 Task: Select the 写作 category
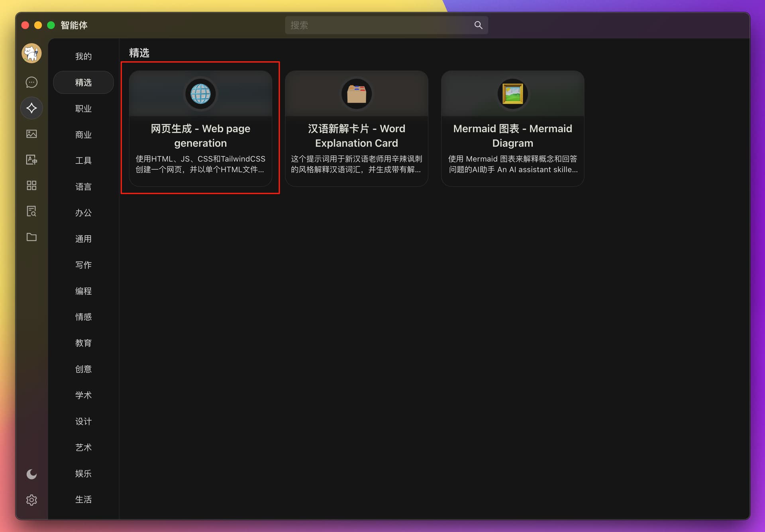pos(83,265)
